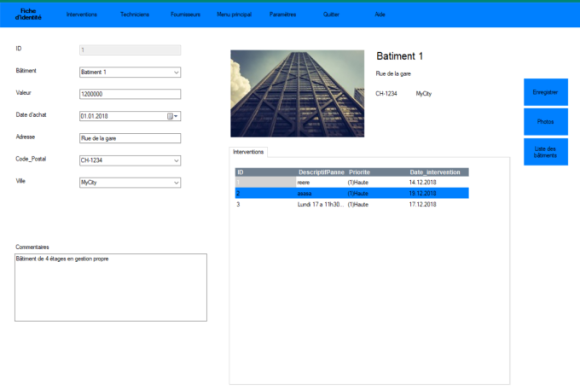Open the Date d'achat calendar picker
580x390 pixels.
pyautogui.click(x=172, y=116)
